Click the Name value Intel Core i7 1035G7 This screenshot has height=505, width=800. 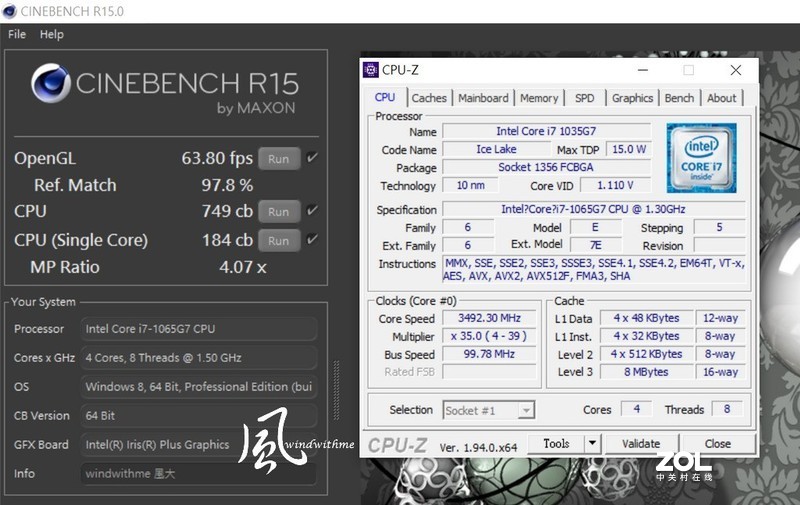coord(546,131)
